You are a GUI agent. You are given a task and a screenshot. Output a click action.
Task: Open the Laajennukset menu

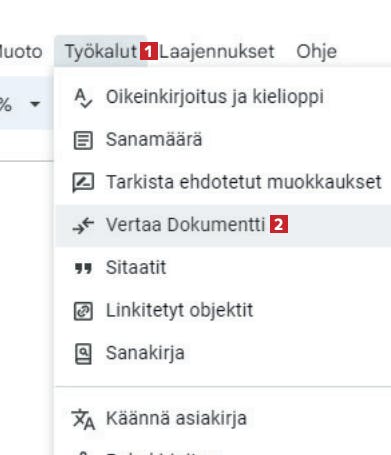pos(217,52)
